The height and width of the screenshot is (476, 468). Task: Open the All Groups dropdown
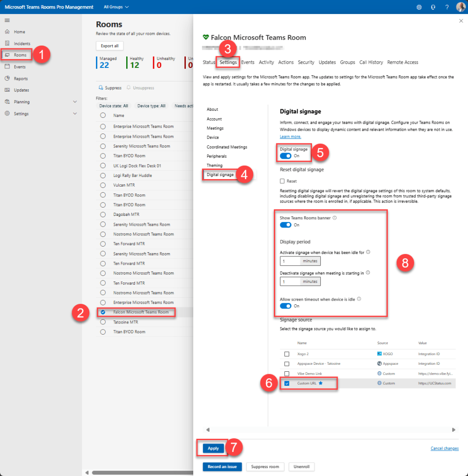point(116,7)
